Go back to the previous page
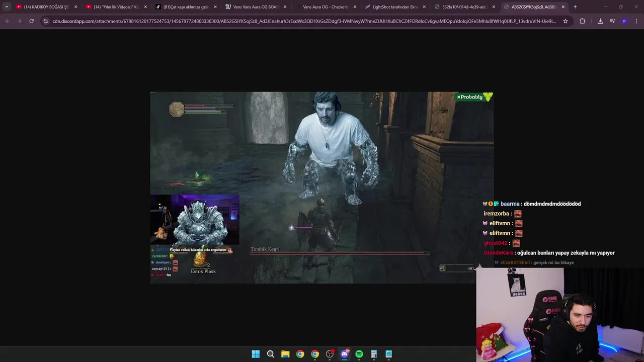This screenshot has width=644, height=362. click(8, 21)
